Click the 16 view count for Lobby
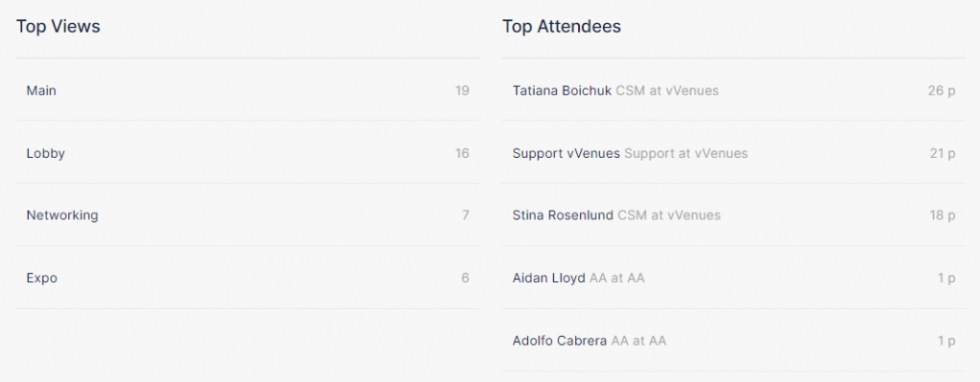Screen dimensions: 980x382 click(x=462, y=153)
